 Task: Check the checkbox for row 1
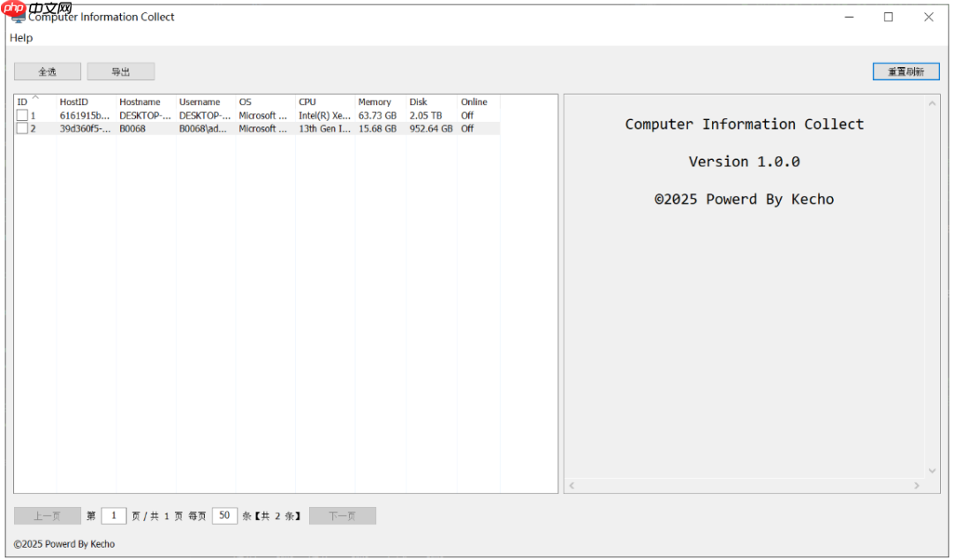[21, 115]
